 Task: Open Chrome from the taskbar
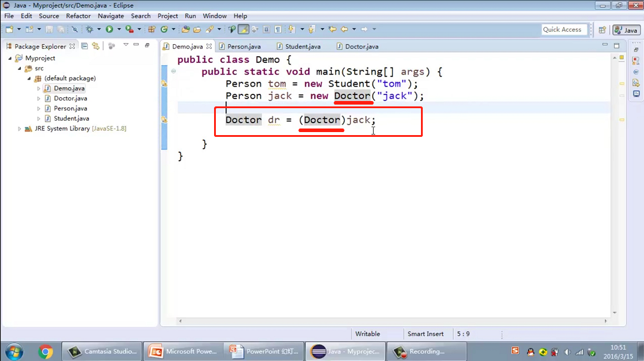point(45,351)
